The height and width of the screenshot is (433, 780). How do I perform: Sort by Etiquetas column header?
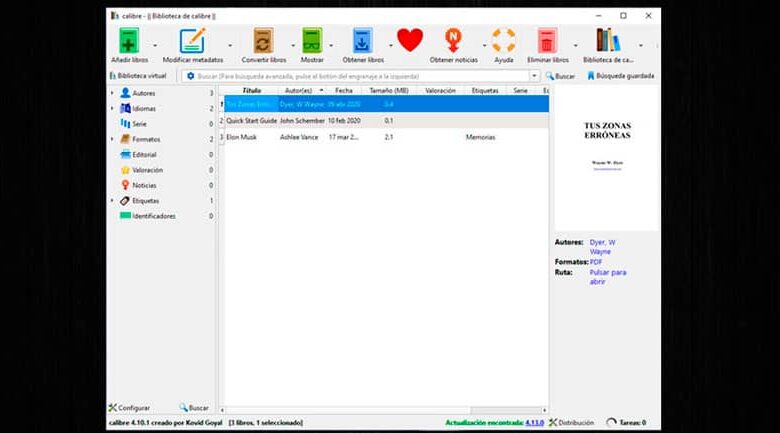tap(485, 91)
